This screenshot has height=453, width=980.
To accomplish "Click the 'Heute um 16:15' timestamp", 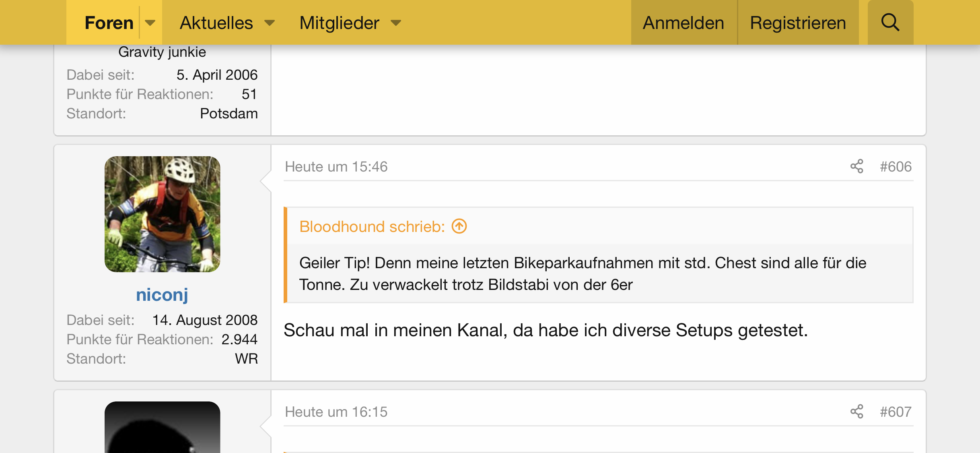I will 336,412.
